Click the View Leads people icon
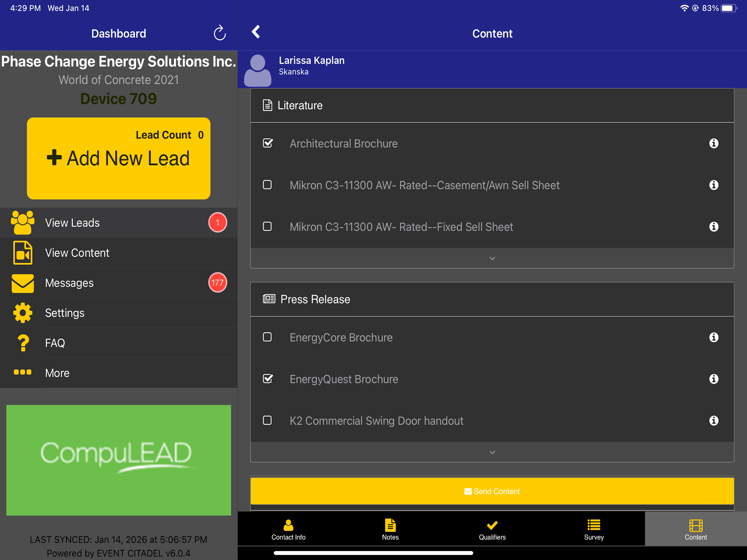The height and width of the screenshot is (560, 747). pos(23,223)
